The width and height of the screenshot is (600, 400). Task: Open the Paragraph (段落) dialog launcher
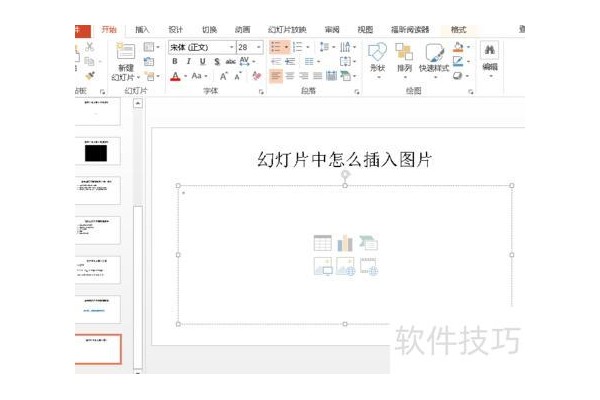357,92
